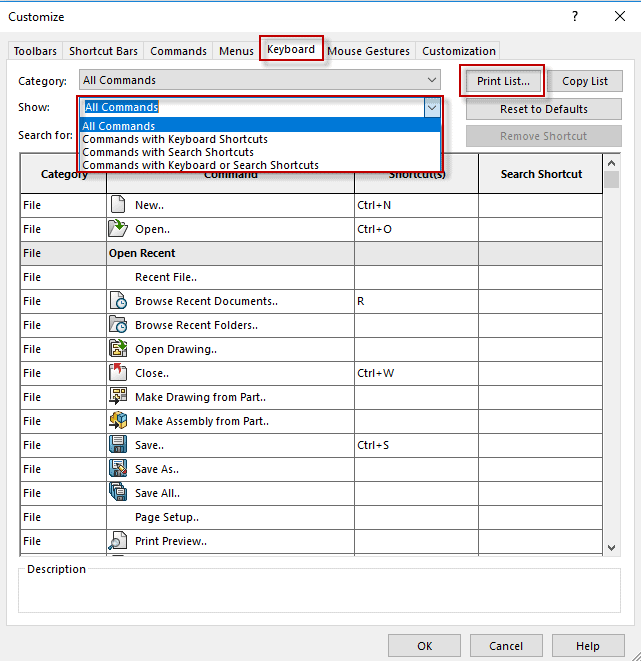Click the Search Shortcut column header
The image size is (641, 661).
[x=541, y=174]
